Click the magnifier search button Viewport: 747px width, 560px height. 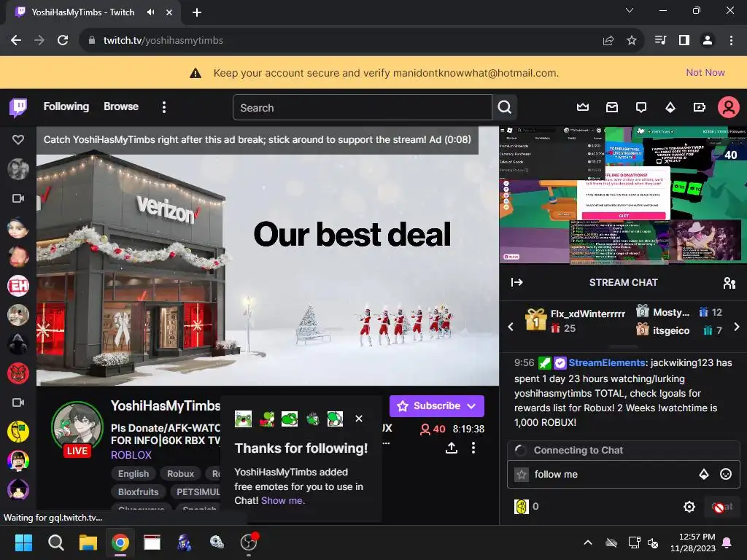coord(505,108)
